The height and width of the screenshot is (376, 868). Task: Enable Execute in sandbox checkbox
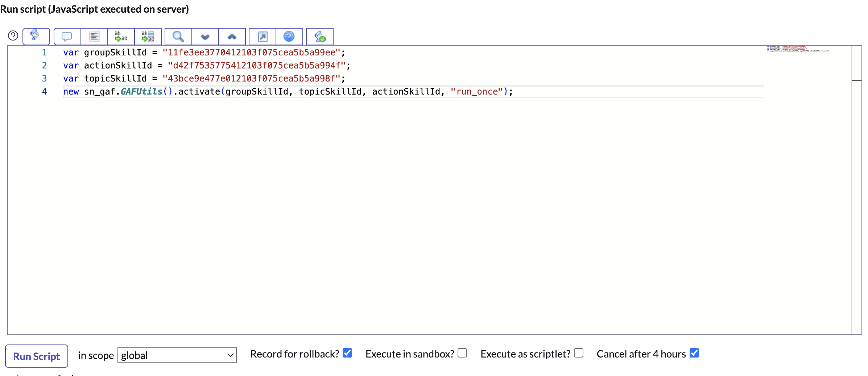click(462, 353)
